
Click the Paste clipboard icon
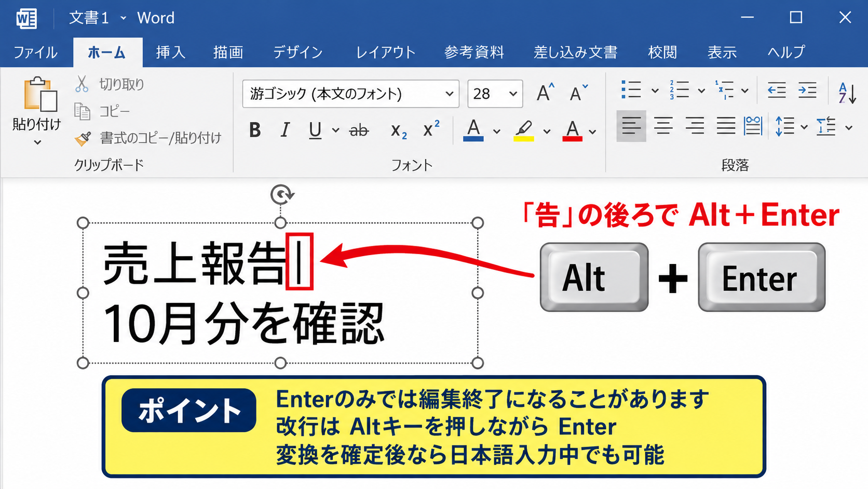click(x=40, y=95)
